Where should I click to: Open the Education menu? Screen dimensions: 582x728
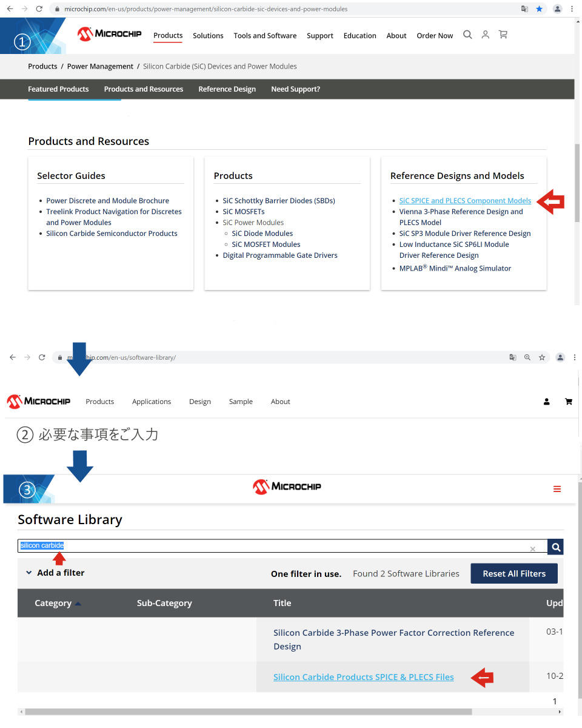[360, 36]
